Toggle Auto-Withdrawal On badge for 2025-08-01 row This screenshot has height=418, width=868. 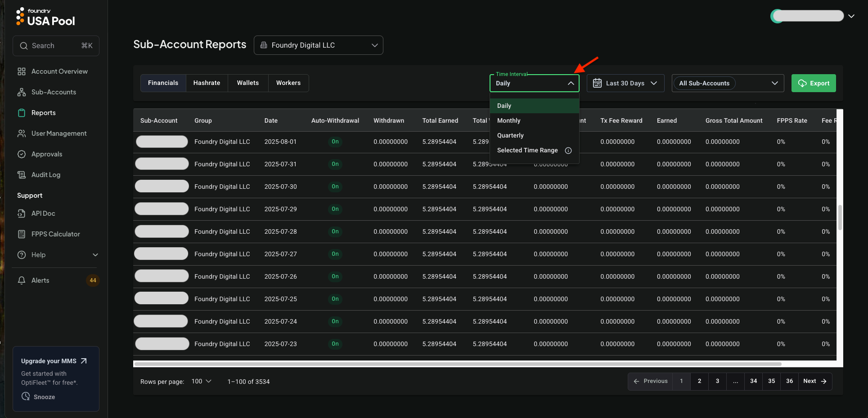[335, 142]
